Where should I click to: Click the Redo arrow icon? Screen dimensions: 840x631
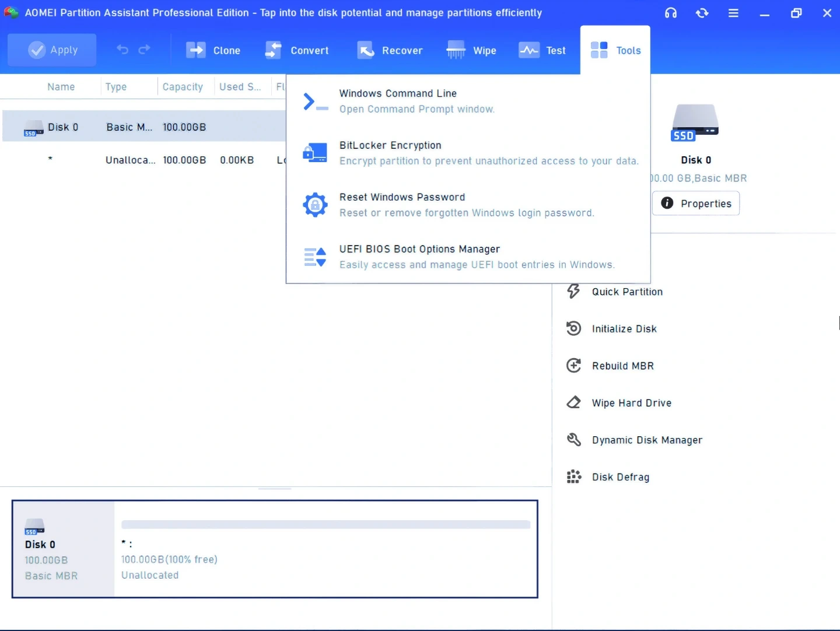point(144,50)
